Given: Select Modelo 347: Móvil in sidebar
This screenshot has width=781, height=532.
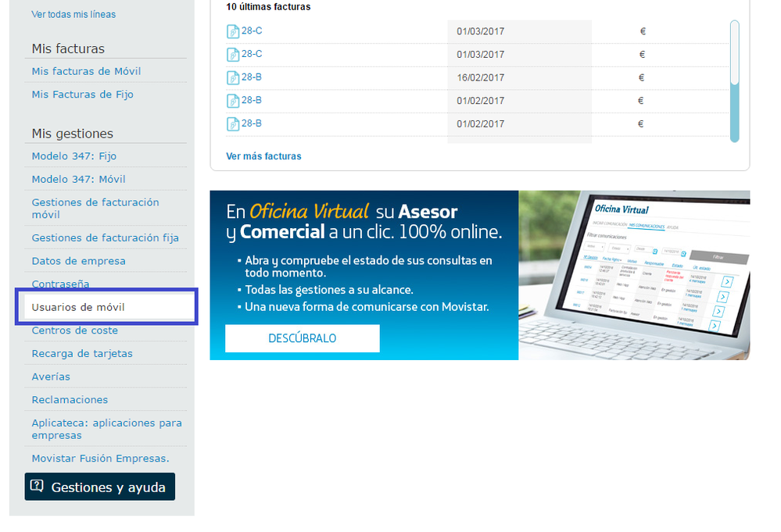Looking at the screenshot, I should 78,179.
